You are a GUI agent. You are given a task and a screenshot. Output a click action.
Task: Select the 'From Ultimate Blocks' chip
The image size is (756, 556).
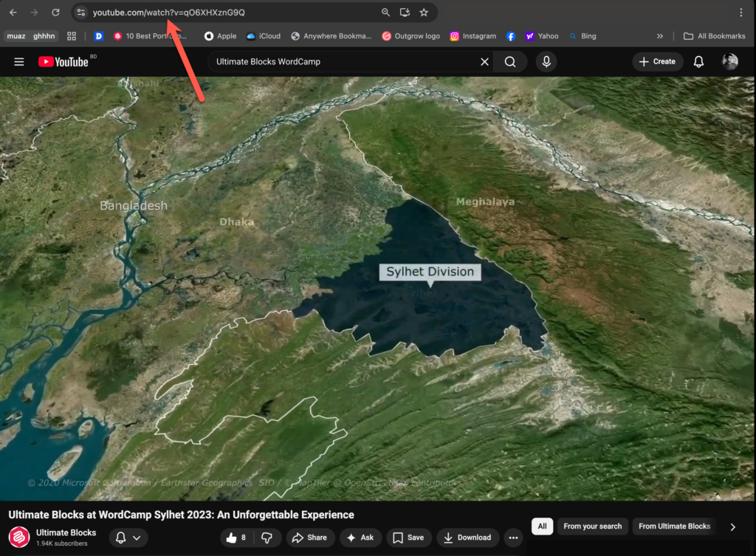click(x=674, y=526)
